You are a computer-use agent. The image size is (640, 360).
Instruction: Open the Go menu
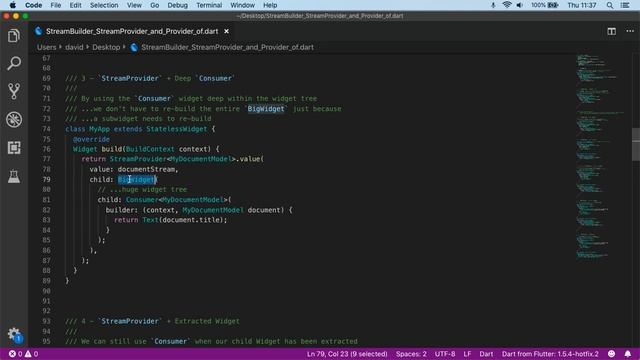pyautogui.click(x=154, y=5)
